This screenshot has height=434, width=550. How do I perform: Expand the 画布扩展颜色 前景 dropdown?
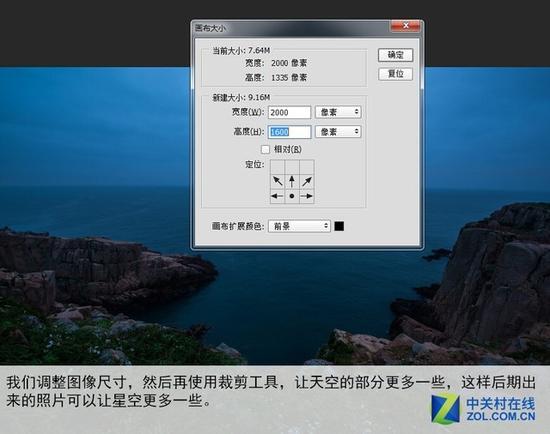click(x=299, y=226)
